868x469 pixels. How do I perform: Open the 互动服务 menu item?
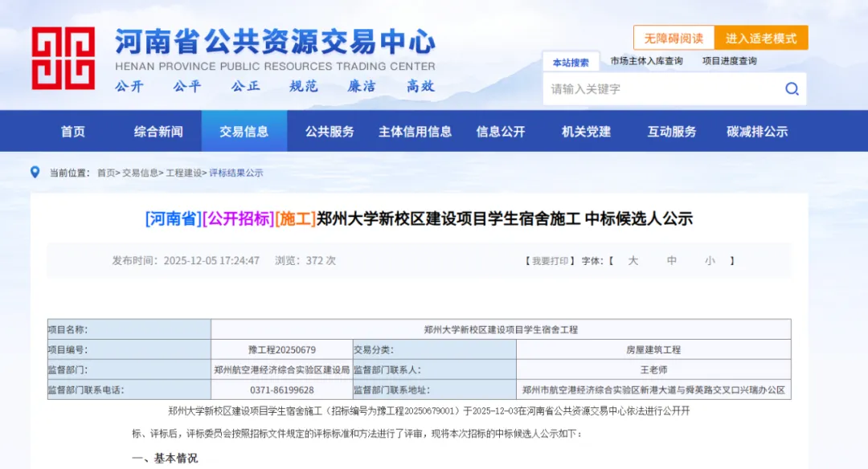point(672,132)
